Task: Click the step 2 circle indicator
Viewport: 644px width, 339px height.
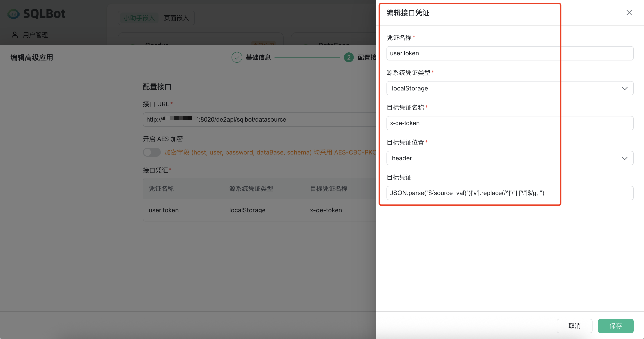Action: [348, 58]
